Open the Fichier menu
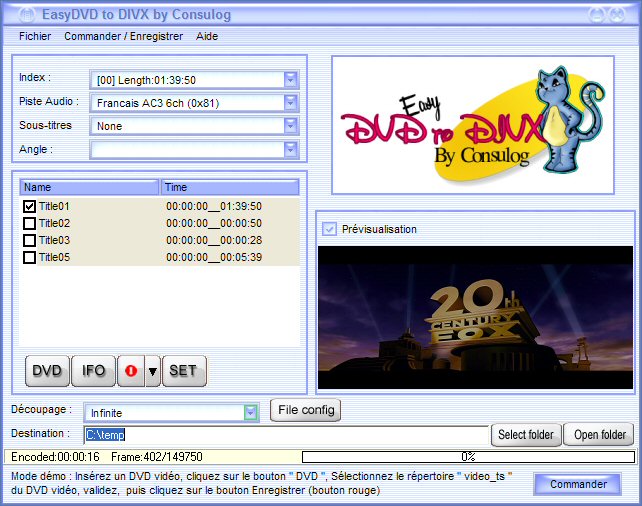Image resolution: width=642 pixels, height=506 pixels. (35, 36)
